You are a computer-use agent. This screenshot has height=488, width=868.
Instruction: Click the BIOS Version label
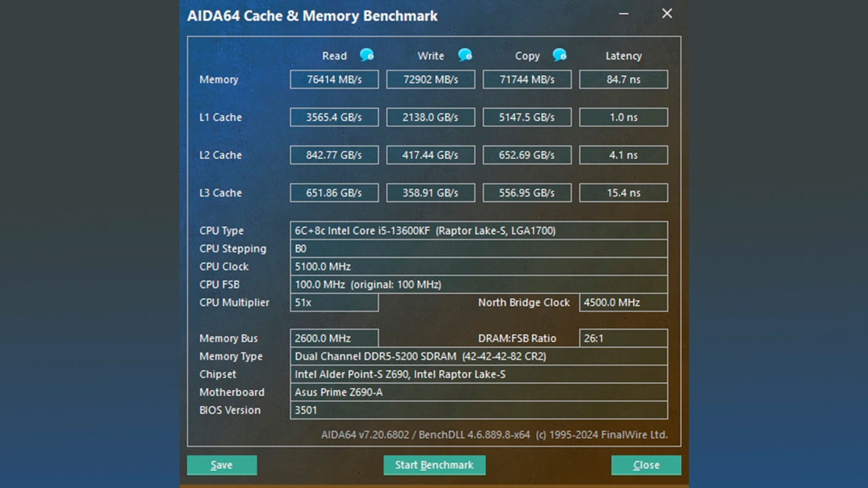point(230,410)
